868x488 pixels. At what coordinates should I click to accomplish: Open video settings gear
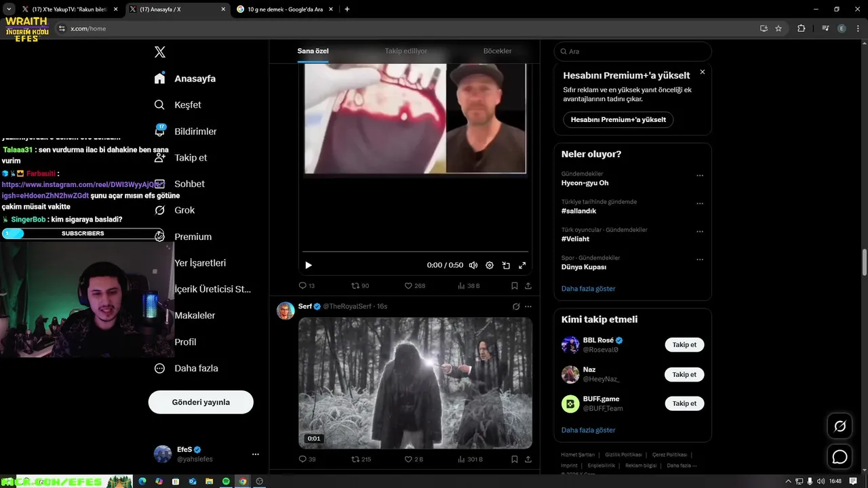click(490, 266)
